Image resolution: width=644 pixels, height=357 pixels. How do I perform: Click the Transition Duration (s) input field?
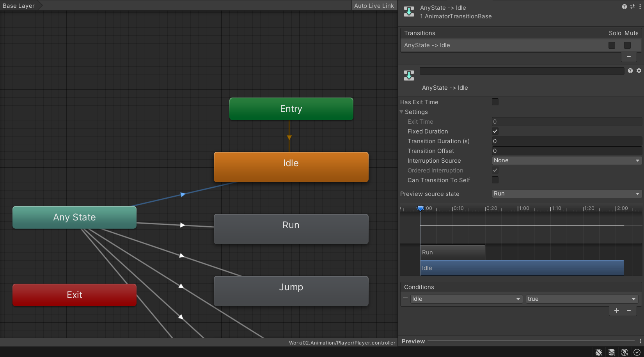coord(567,141)
